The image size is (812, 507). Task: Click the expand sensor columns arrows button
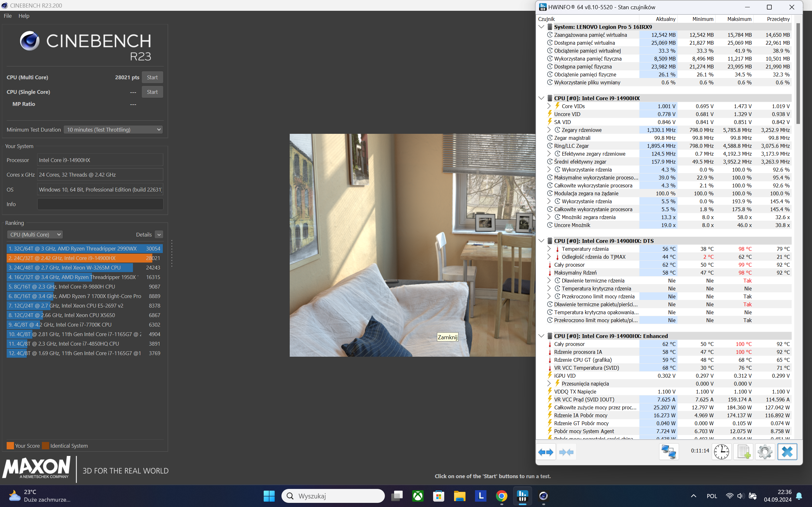coord(545,452)
